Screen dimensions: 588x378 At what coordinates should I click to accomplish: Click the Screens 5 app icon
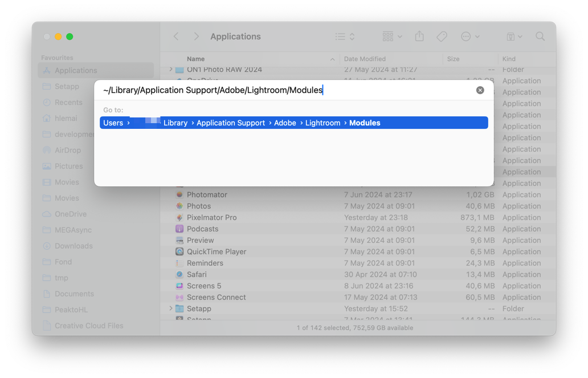click(x=179, y=286)
